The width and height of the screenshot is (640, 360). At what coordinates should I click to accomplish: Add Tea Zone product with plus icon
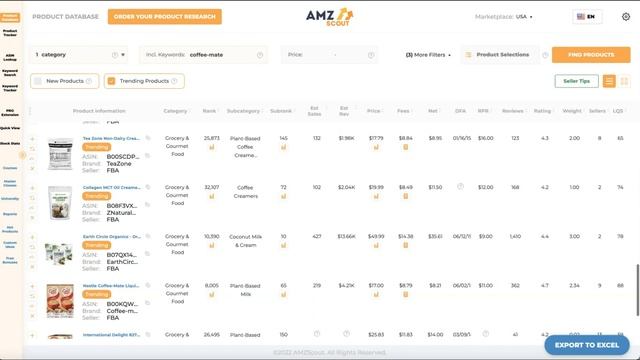[32, 139]
